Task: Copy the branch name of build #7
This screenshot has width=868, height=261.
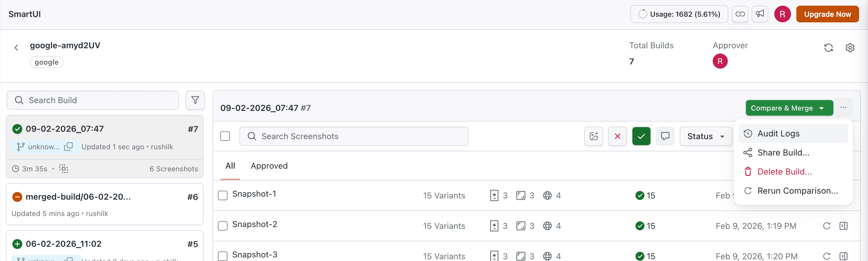Action: (68, 147)
